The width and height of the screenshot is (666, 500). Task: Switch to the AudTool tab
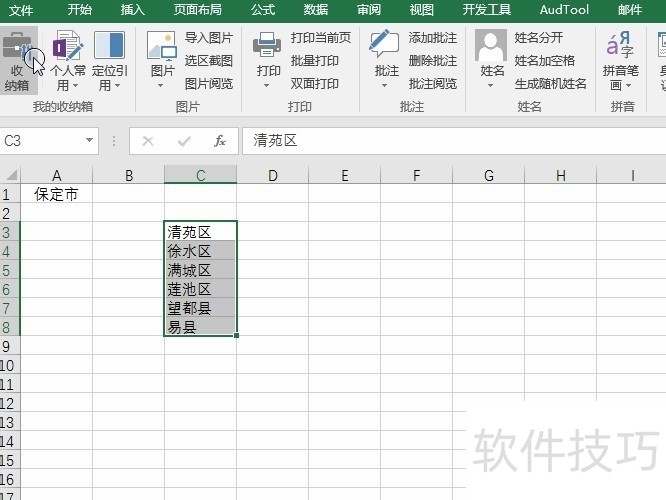click(x=564, y=9)
